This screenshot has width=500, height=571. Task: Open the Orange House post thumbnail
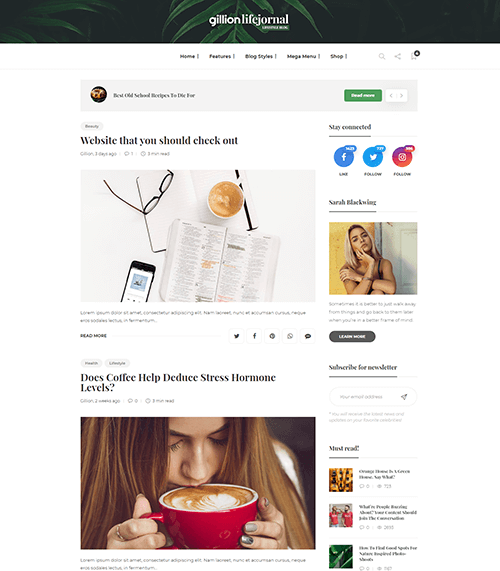coord(341,480)
